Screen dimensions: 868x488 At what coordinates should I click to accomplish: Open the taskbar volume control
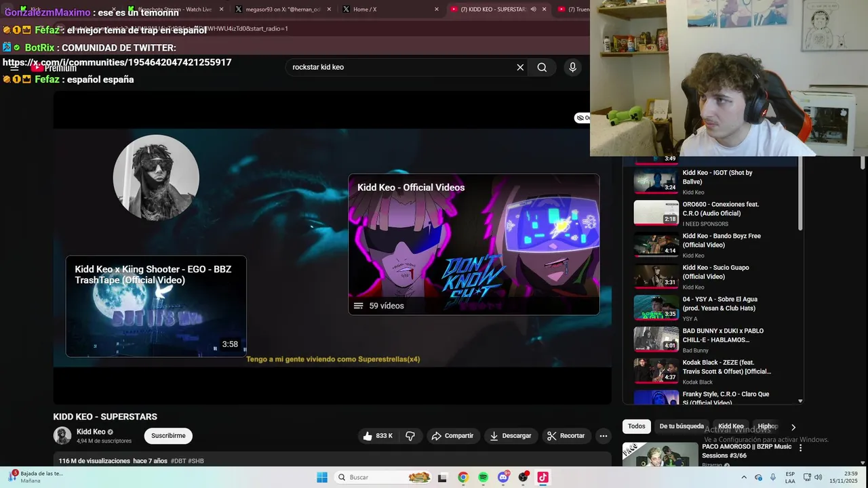tap(818, 477)
